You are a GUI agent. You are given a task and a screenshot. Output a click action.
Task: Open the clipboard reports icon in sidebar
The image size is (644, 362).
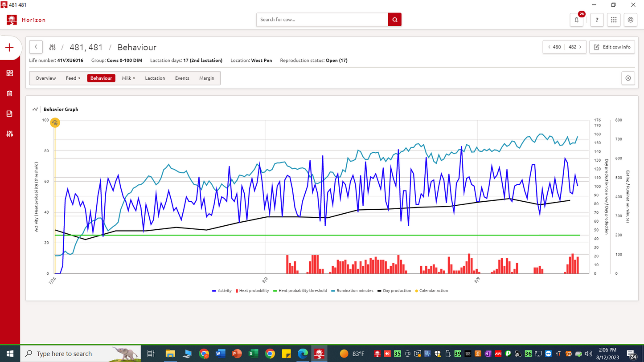[9, 94]
